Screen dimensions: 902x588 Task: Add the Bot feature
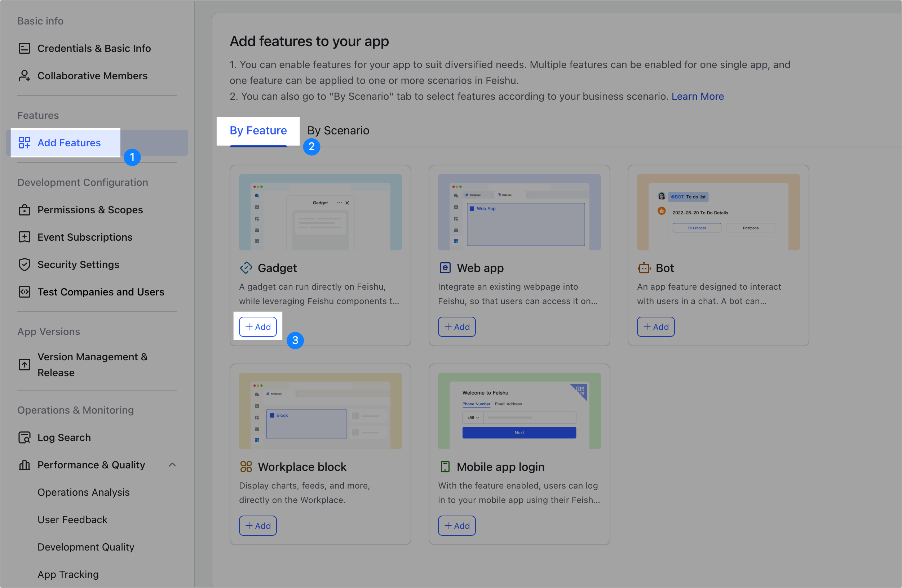656,327
